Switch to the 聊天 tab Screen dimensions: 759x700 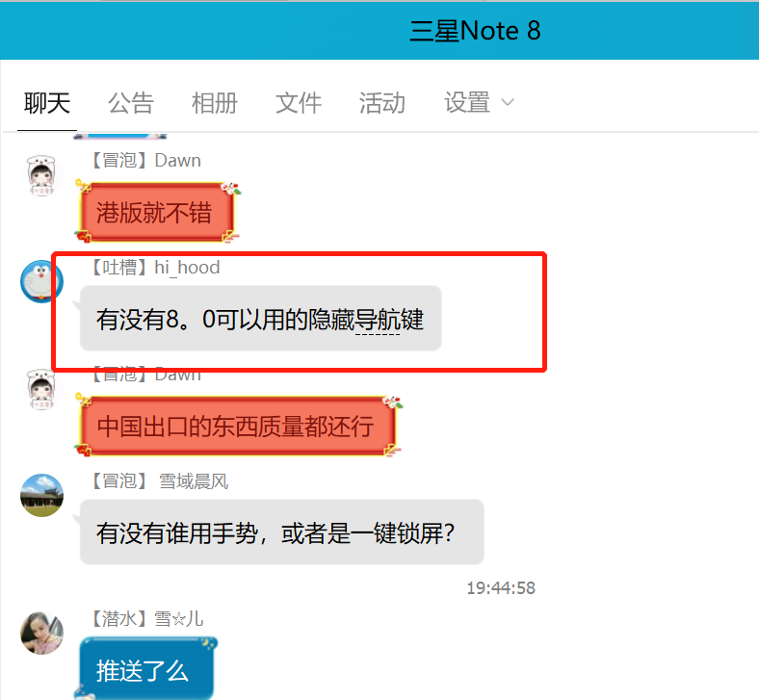pyautogui.click(x=47, y=103)
